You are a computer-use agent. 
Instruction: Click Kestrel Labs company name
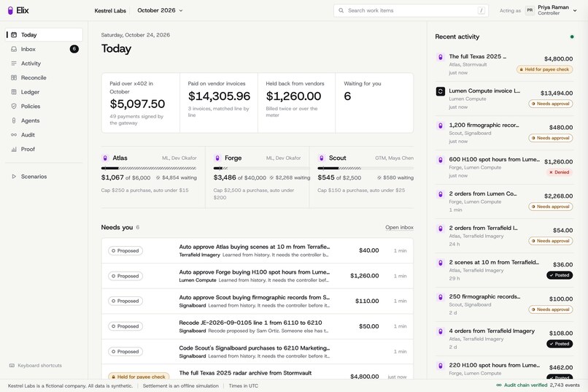coord(110,10)
